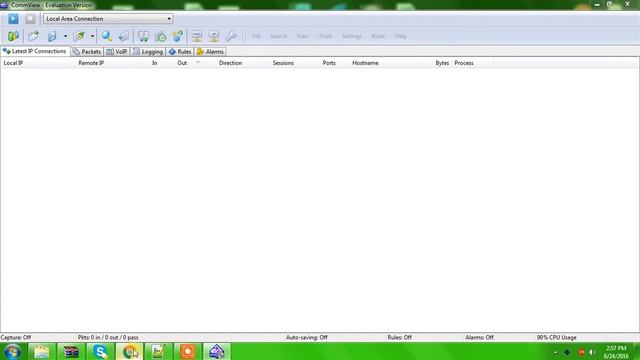Click 'Auto-saving: Off' in status bar
Image resolution: width=640 pixels, height=360 pixels.
click(x=307, y=338)
